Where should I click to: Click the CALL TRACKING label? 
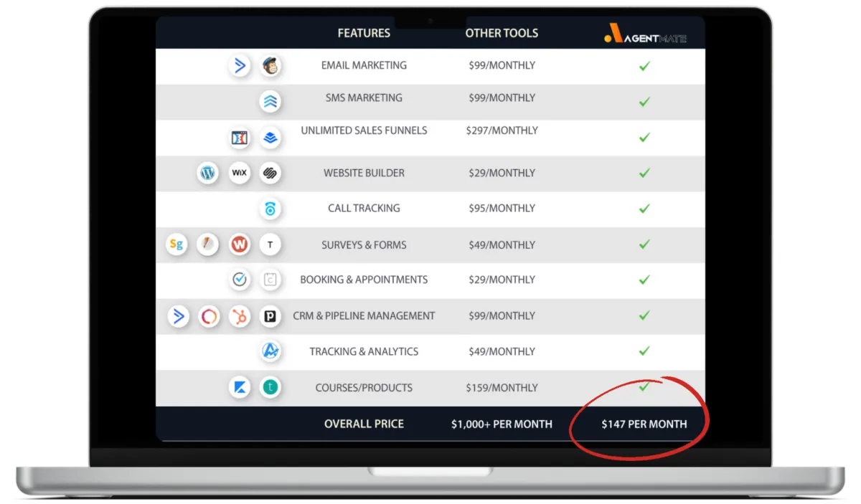364,208
